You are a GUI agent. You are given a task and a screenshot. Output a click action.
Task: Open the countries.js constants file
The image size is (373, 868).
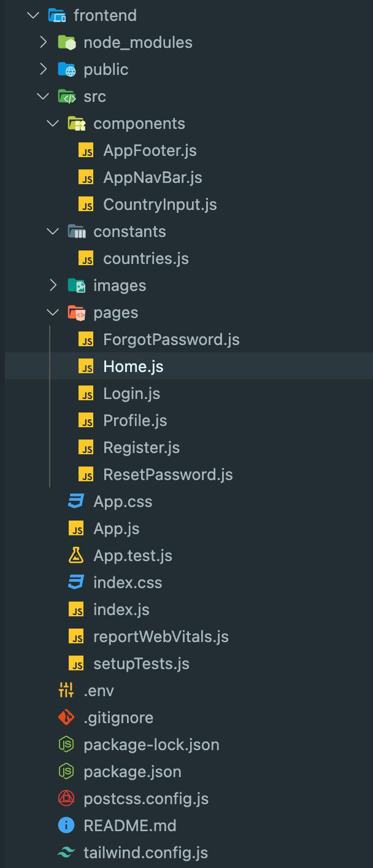[x=145, y=258]
